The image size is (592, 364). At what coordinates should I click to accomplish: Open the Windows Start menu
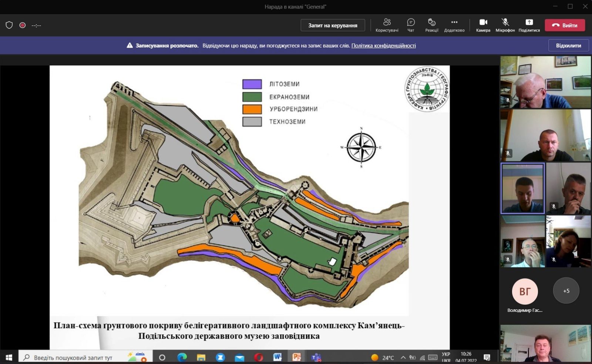click(x=9, y=357)
